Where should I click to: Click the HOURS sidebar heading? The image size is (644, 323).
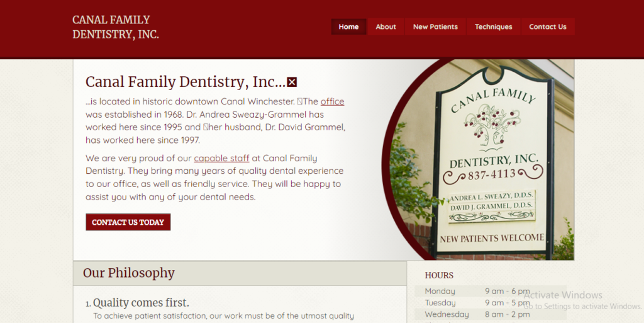[439, 275]
